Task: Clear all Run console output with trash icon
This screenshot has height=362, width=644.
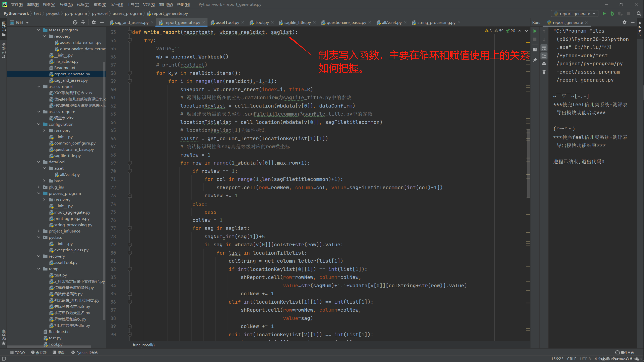Action: [x=544, y=72]
